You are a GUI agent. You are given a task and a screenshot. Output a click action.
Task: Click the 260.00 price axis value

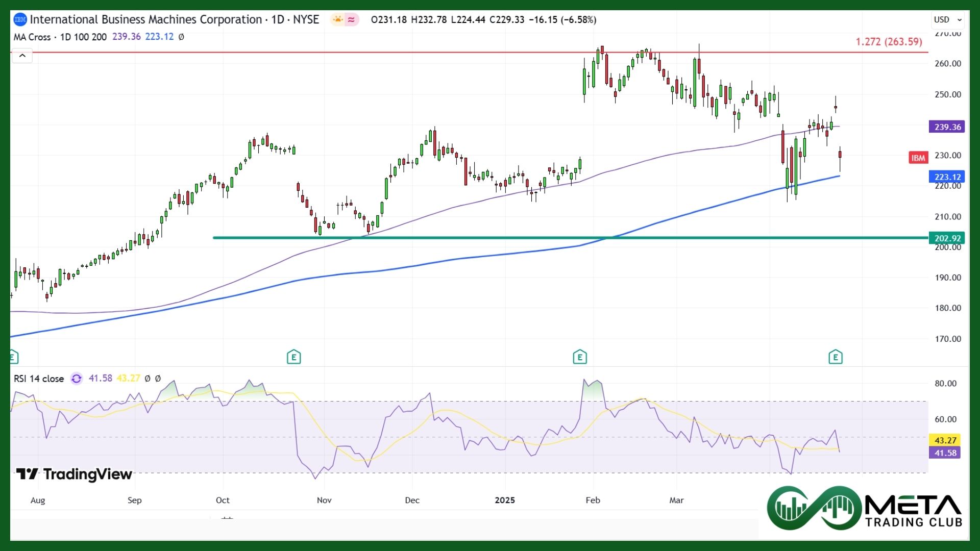pyautogui.click(x=948, y=64)
